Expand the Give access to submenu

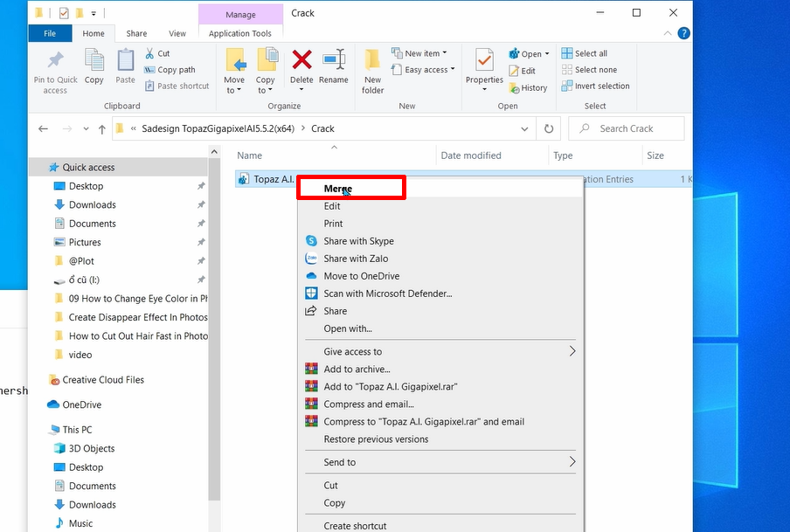[440, 352]
